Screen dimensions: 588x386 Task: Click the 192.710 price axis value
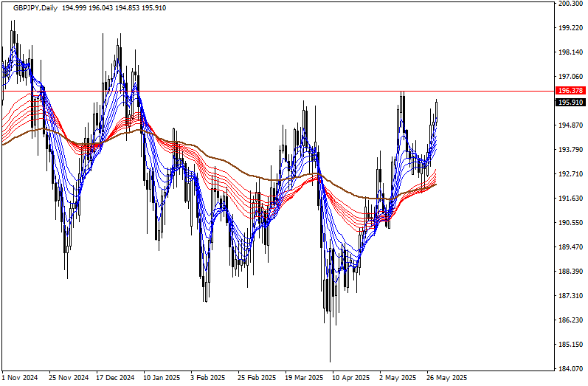pos(571,174)
